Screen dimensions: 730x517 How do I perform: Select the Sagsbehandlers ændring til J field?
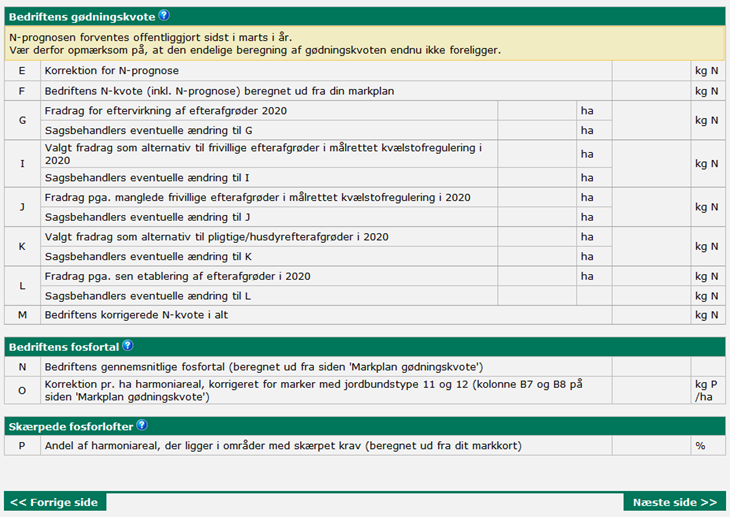537,217
